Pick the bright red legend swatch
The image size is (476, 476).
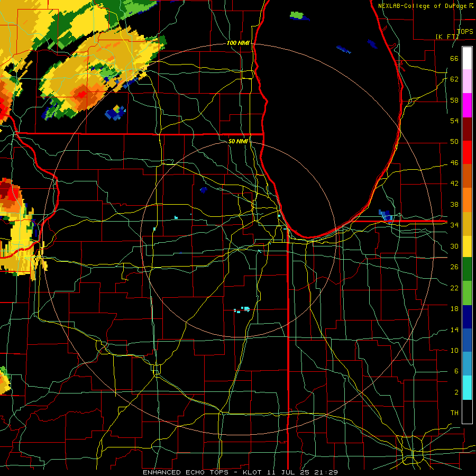coord(467,152)
